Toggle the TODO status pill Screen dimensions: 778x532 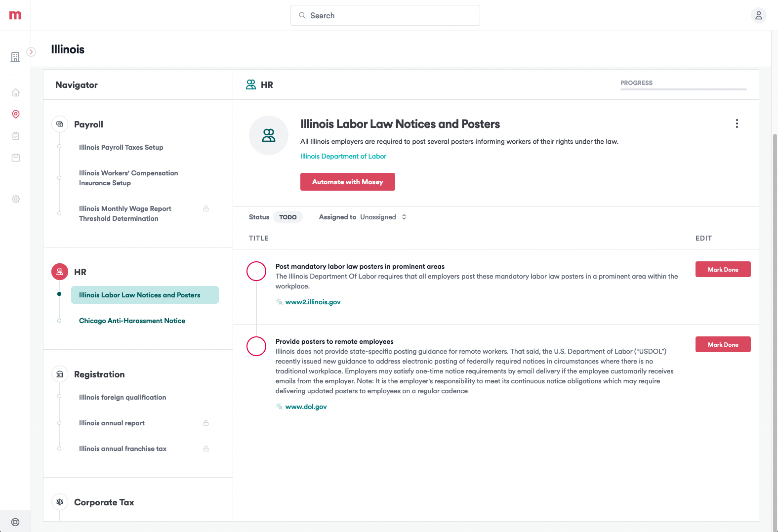click(x=288, y=217)
